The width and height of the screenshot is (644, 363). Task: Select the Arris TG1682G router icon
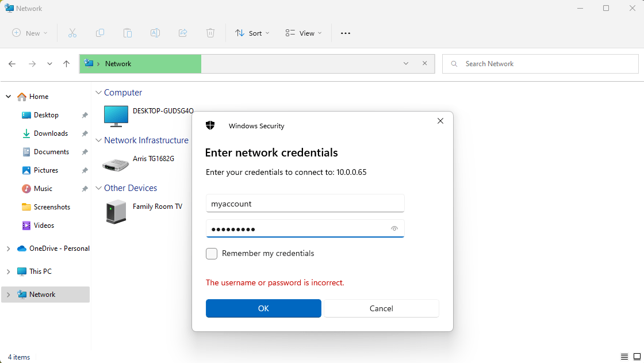point(116,165)
